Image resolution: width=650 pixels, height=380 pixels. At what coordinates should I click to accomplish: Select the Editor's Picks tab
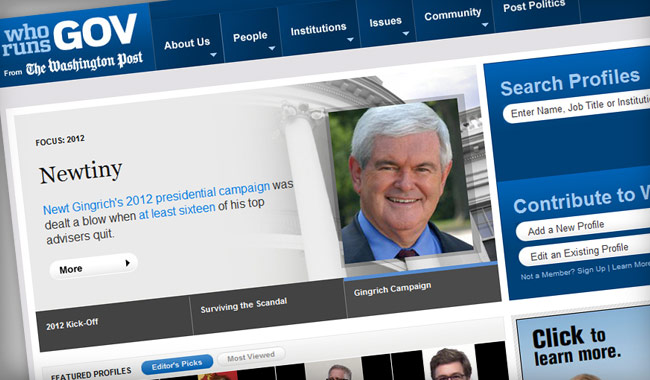pyautogui.click(x=177, y=365)
